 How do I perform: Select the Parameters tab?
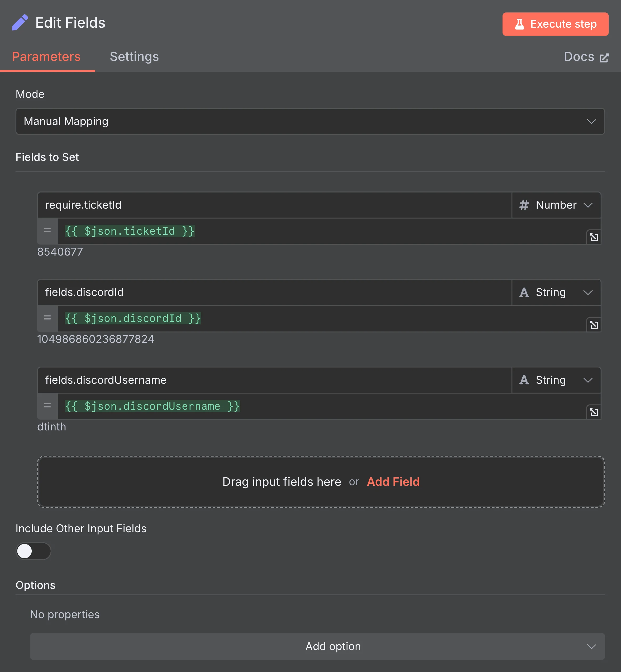[x=46, y=57]
